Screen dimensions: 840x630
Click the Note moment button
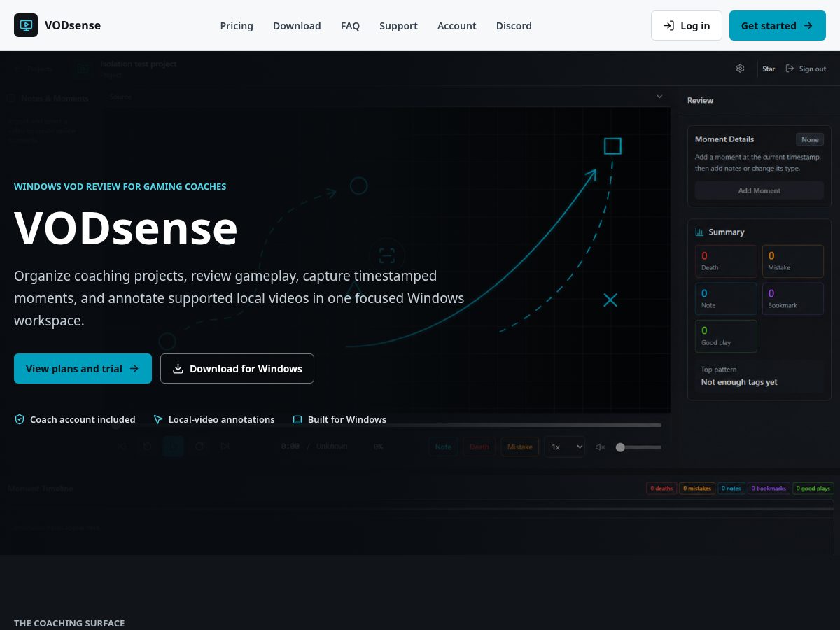pyautogui.click(x=444, y=447)
